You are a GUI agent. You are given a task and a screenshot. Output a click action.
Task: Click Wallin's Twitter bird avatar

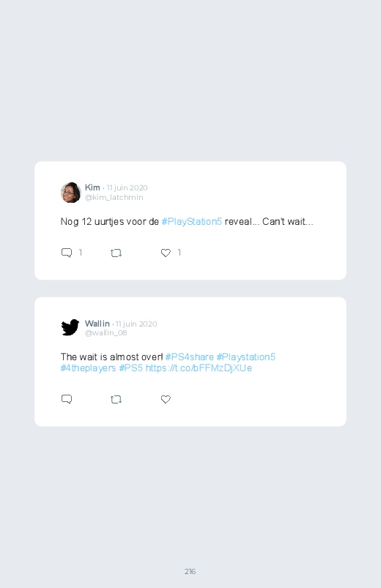pos(70,328)
